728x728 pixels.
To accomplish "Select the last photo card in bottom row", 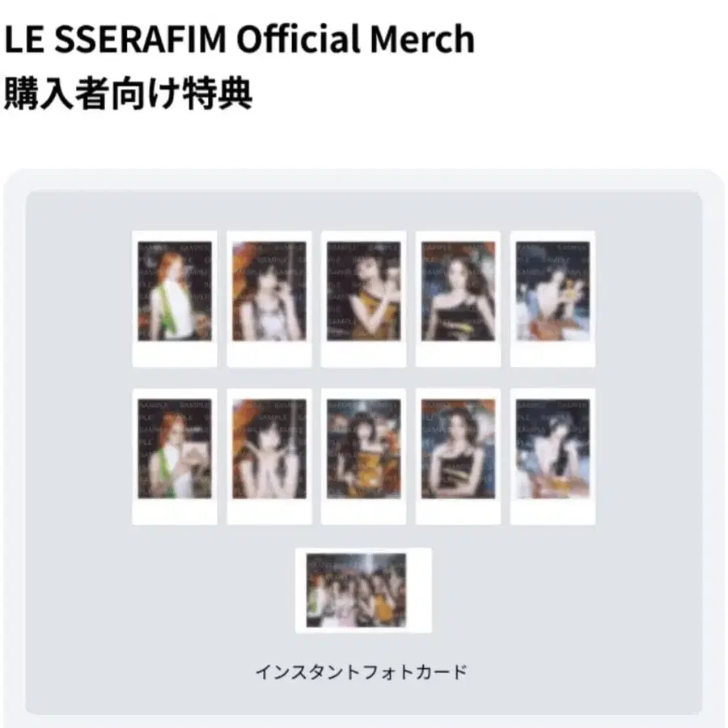I will pos(552,457).
